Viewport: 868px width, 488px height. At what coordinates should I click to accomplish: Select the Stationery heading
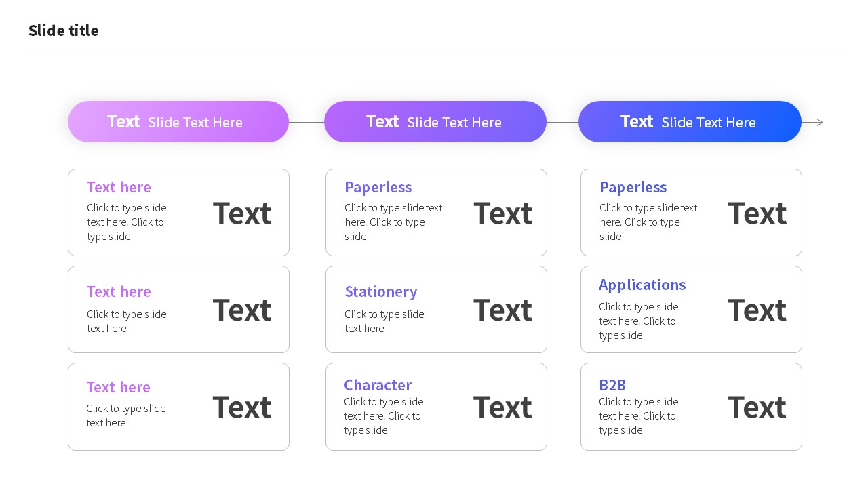click(x=381, y=291)
